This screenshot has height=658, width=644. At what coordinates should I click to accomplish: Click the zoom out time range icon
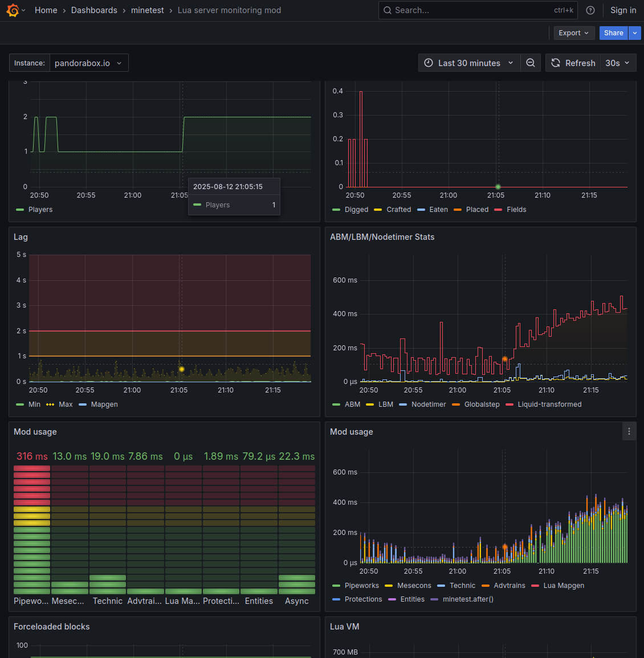[x=530, y=63]
